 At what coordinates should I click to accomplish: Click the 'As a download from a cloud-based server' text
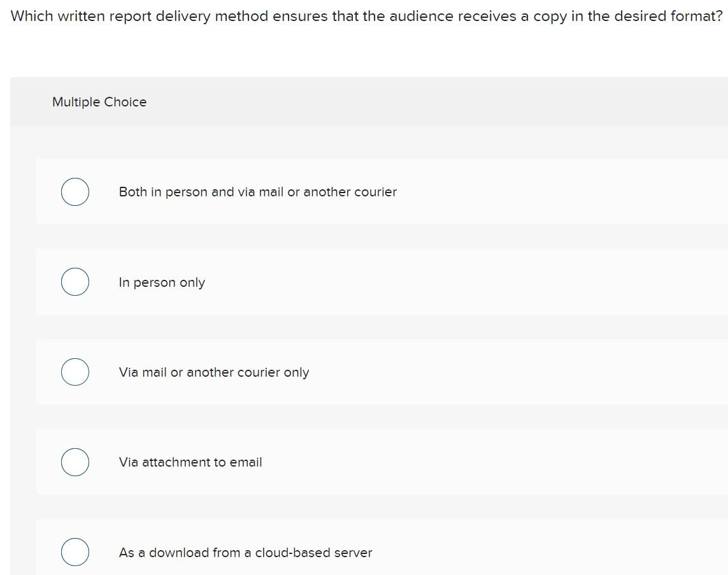pyautogui.click(x=245, y=553)
